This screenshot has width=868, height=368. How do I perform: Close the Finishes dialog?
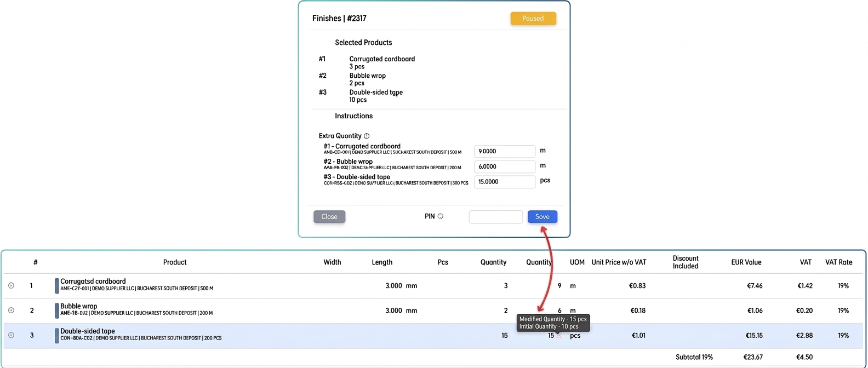[x=329, y=217]
